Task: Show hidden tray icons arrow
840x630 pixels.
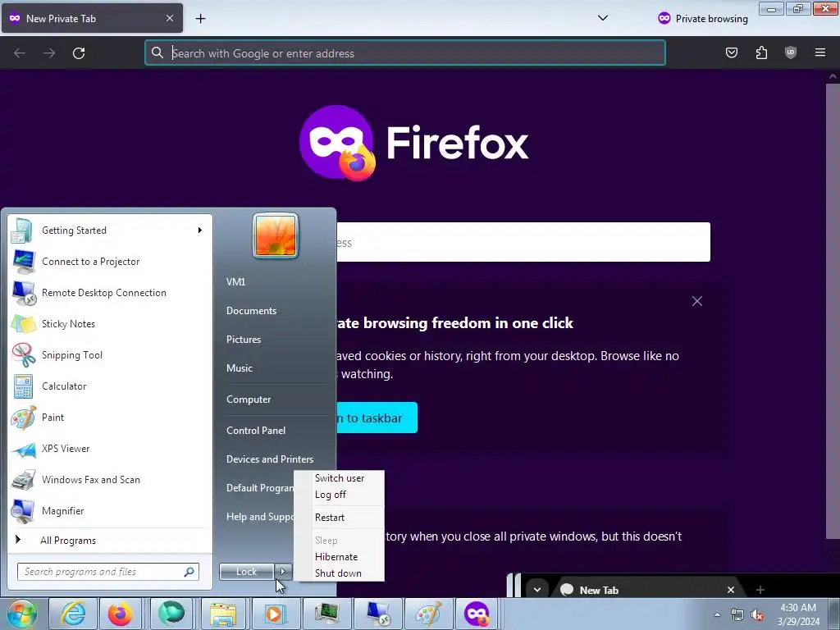Action: click(x=717, y=614)
